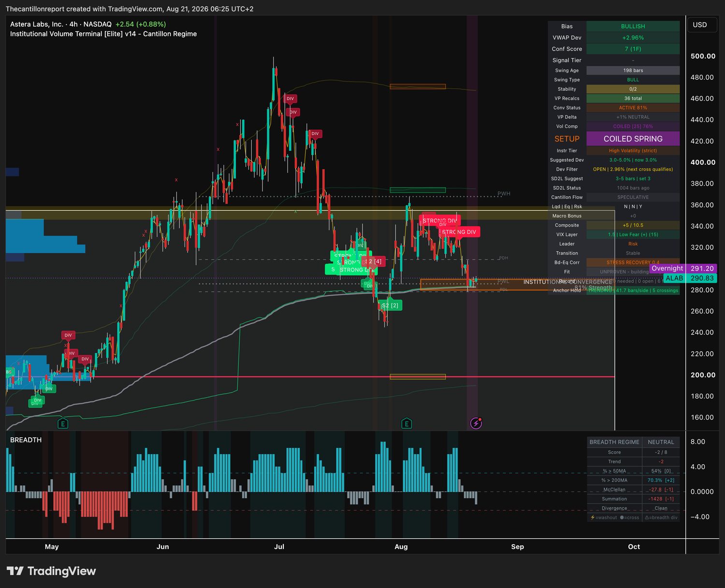Click the COILED SPRING setup cell
The height and width of the screenshot is (588, 725).
pos(633,139)
